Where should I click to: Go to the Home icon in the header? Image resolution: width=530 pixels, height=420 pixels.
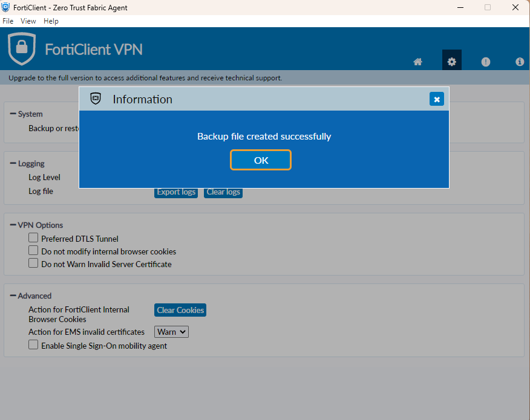418,62
